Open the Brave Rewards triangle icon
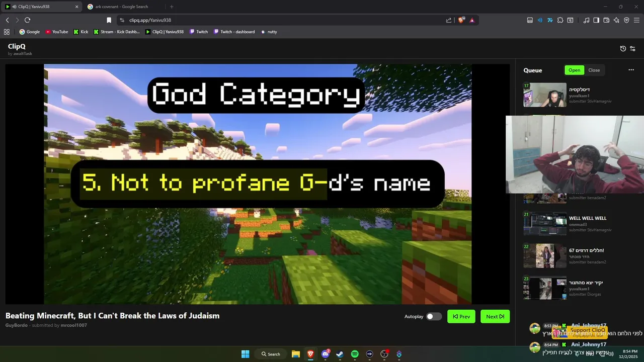Screen dimensions: 644x362 click(472, 20)
